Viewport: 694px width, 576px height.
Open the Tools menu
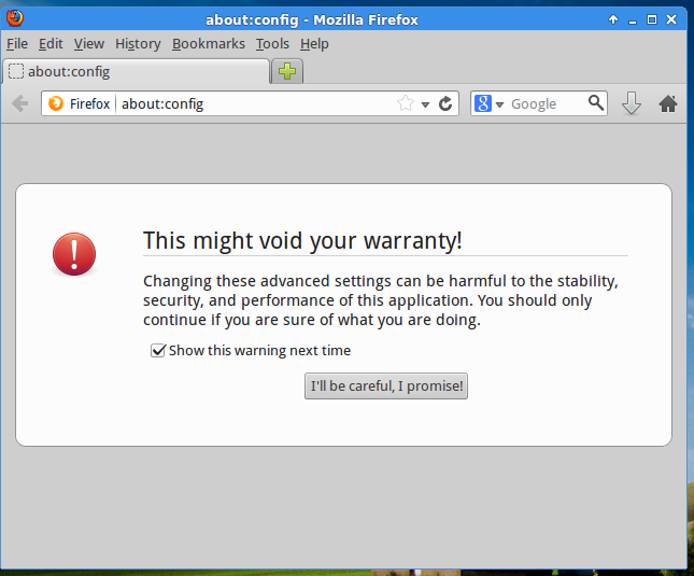(x=272, y=44)
